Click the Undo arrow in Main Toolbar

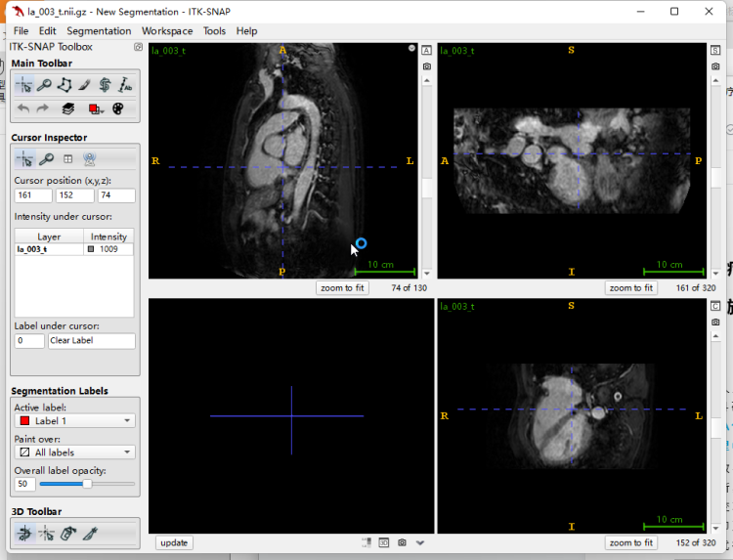point(23,108)
